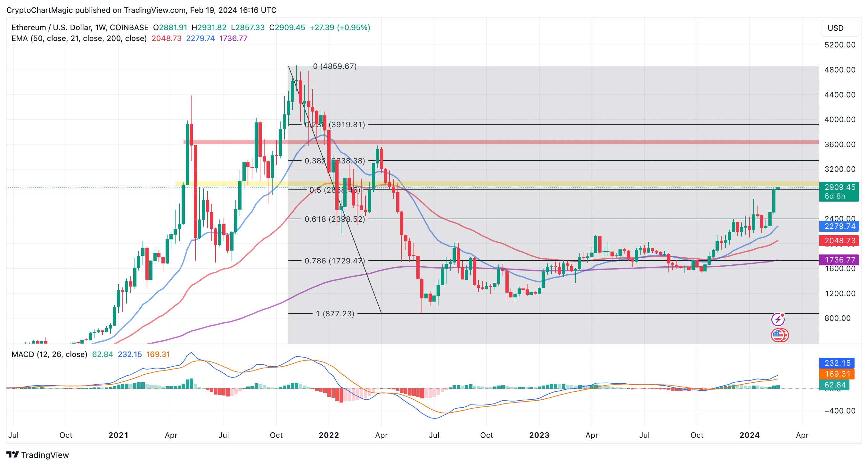The height and width of the screenshot is (466, 868).
Task: Open the USD currency selector
Action: point(840,28)
